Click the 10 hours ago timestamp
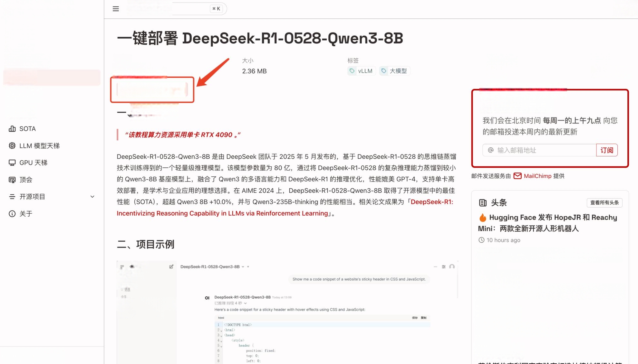Image resolution: width=638 pixels, height=364 pixels. coord(503,240)
